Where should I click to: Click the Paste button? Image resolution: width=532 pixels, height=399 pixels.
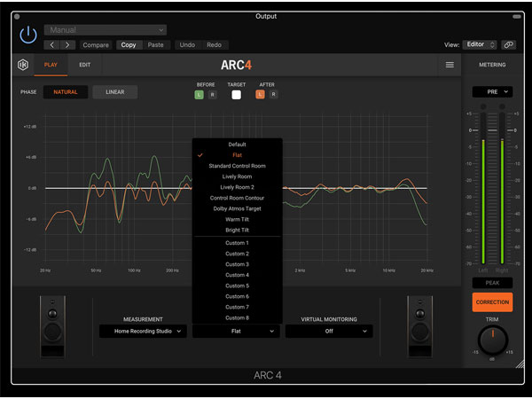coord(155,45)
